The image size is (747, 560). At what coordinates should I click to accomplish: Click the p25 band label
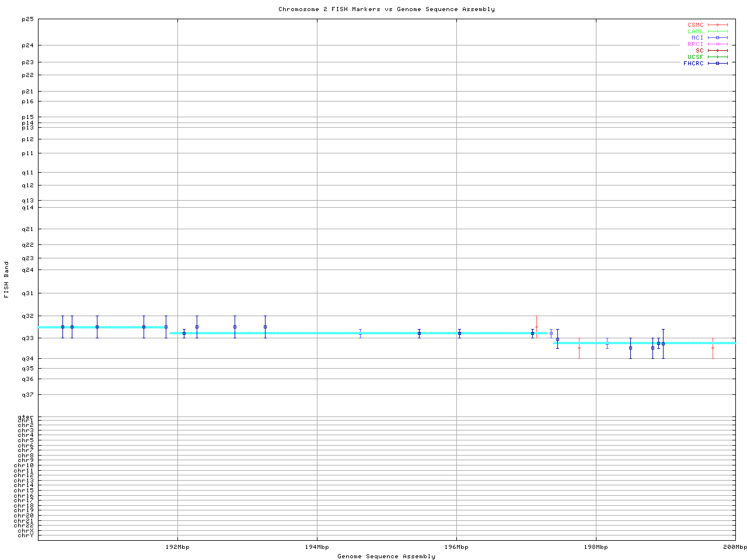click(x=27, y=19)
